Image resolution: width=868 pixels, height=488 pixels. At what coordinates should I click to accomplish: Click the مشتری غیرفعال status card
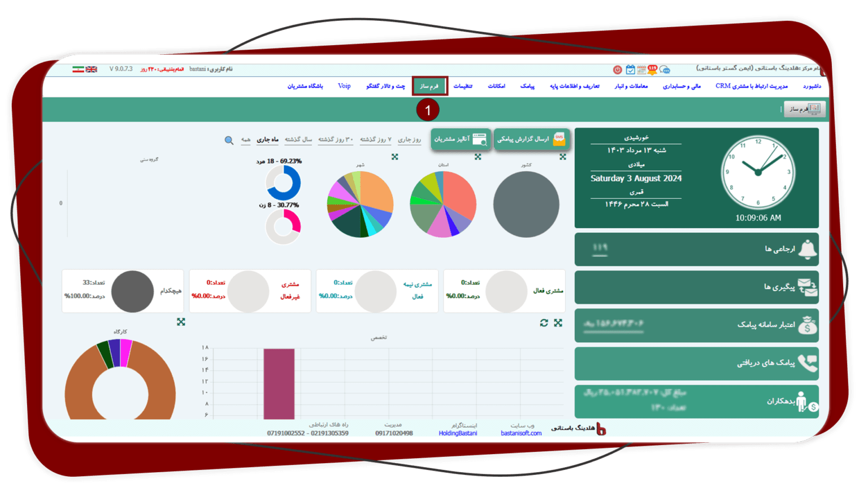coord(250,291)
